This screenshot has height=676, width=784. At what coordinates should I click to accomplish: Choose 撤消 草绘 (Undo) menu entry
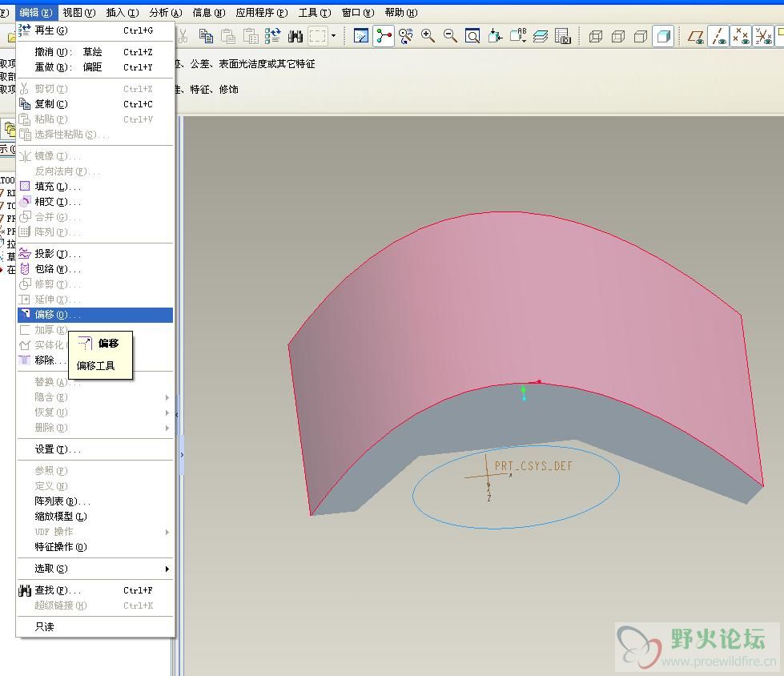tap(95, 52)
